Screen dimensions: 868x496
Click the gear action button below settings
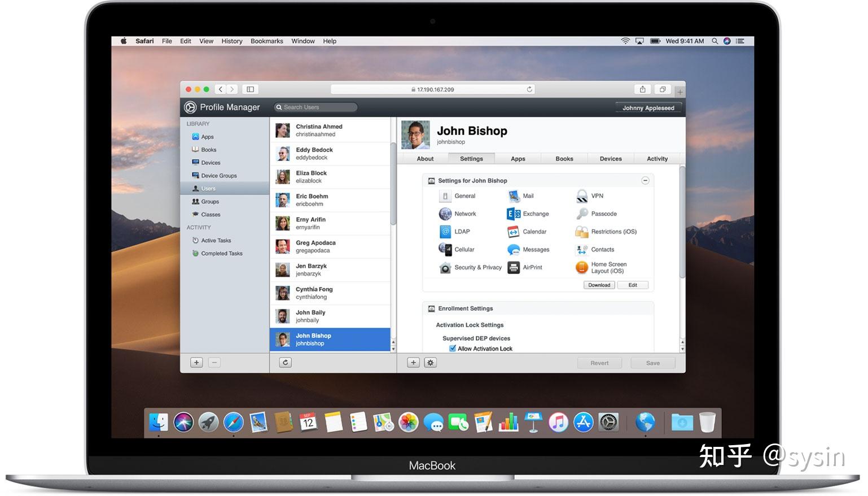pyautogui.click(x=431, y=363)
